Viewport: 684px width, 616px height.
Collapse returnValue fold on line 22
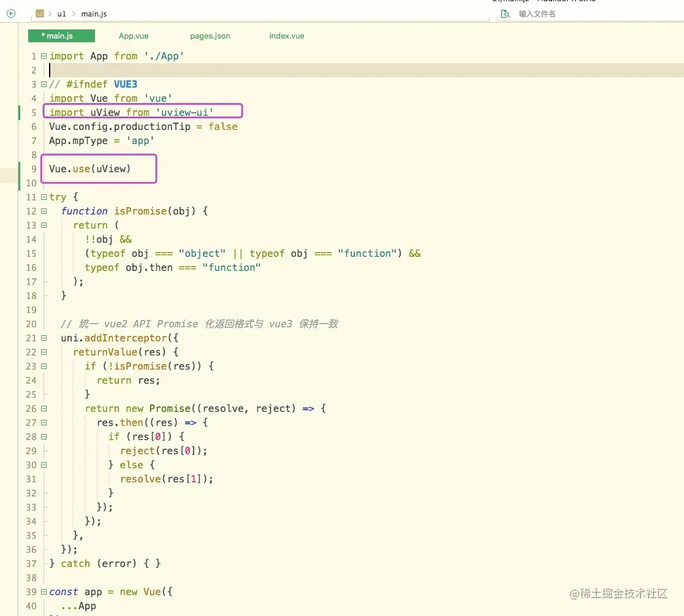(x=44, y=352)
